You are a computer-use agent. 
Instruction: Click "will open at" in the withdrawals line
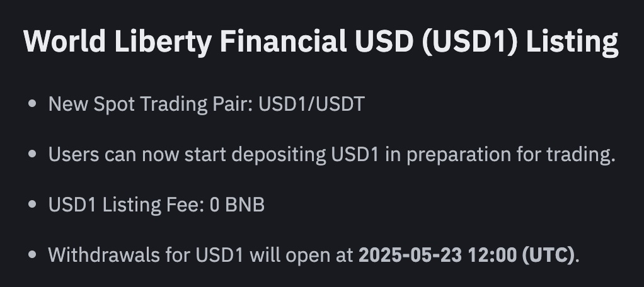point(301,256)
